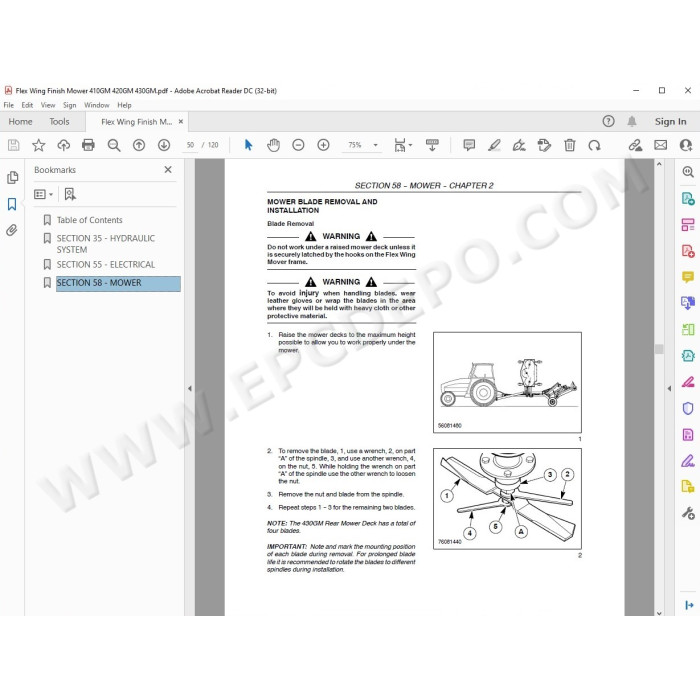Upload file to cloud icon
This screenshot has width=700, height=700.
[x=63, y=145]
